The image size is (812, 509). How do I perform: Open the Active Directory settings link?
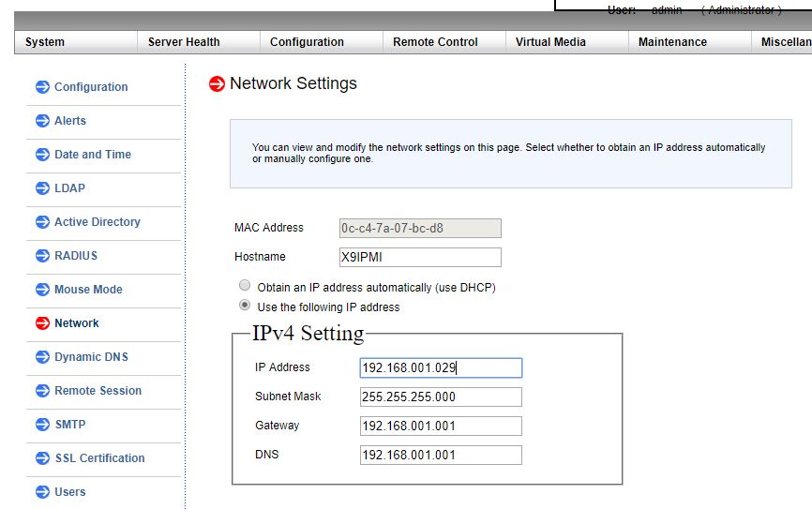pos(98,222)
